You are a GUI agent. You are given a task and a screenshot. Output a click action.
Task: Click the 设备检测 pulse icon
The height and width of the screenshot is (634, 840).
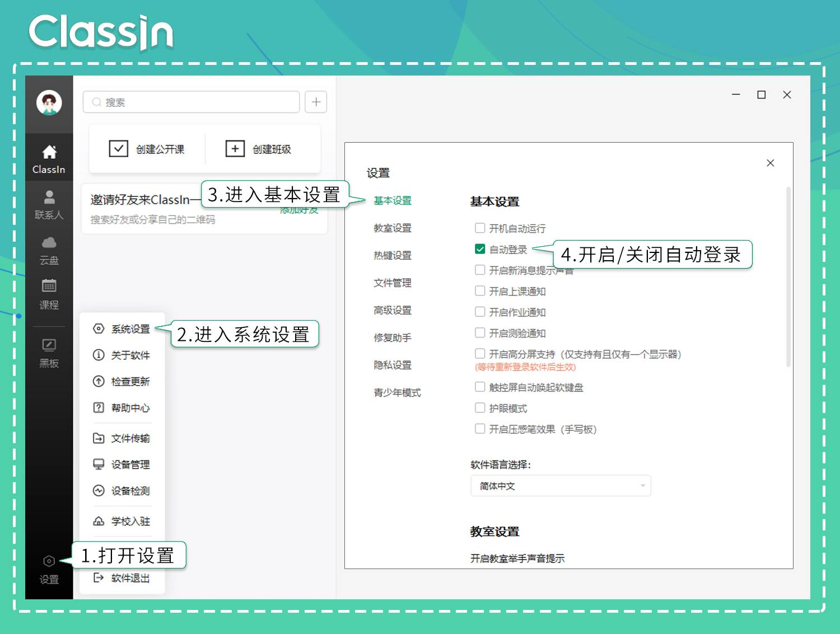pyautogui.click(x=99, y=491)
